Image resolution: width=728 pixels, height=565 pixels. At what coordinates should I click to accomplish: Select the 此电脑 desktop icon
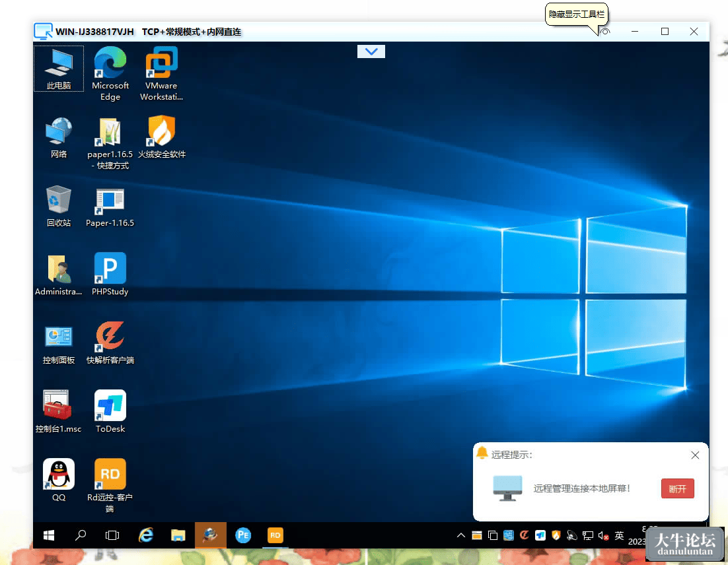click(x=59, y=69)
